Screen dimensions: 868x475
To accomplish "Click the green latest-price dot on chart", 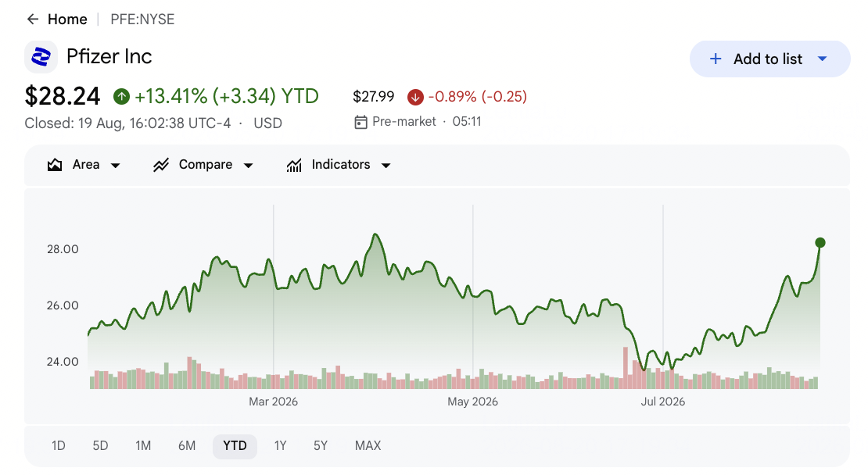I will coord(820,242).
